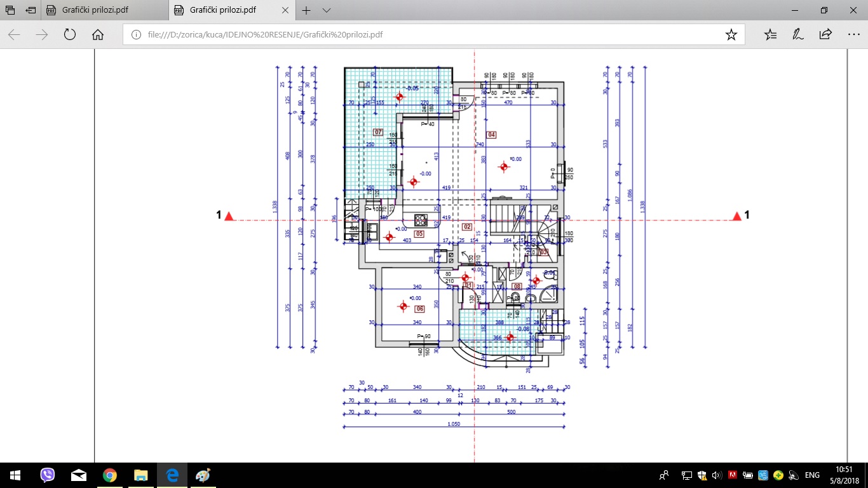Go to Home page via house icon
The image size is (868, 488).
coord(98,35)
